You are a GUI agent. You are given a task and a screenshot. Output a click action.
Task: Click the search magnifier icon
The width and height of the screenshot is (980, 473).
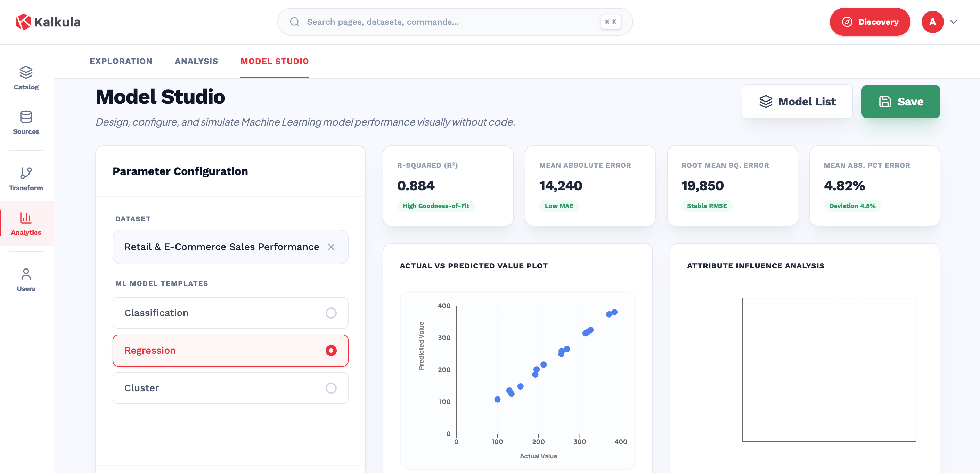pos(294,22)
